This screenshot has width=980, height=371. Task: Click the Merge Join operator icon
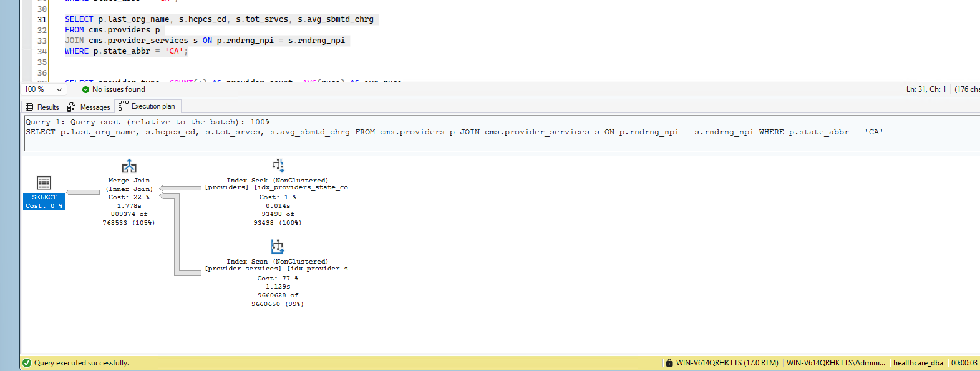tap(129, 166)
